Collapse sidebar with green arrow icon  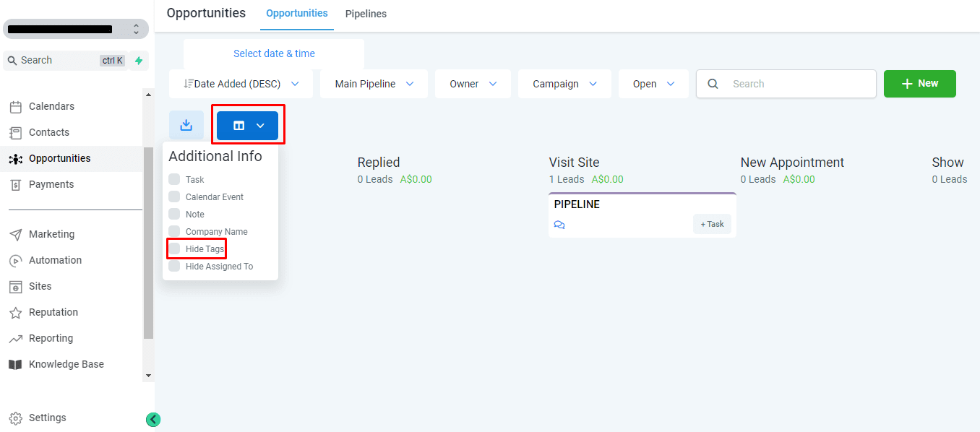click(x=153, y=420)
